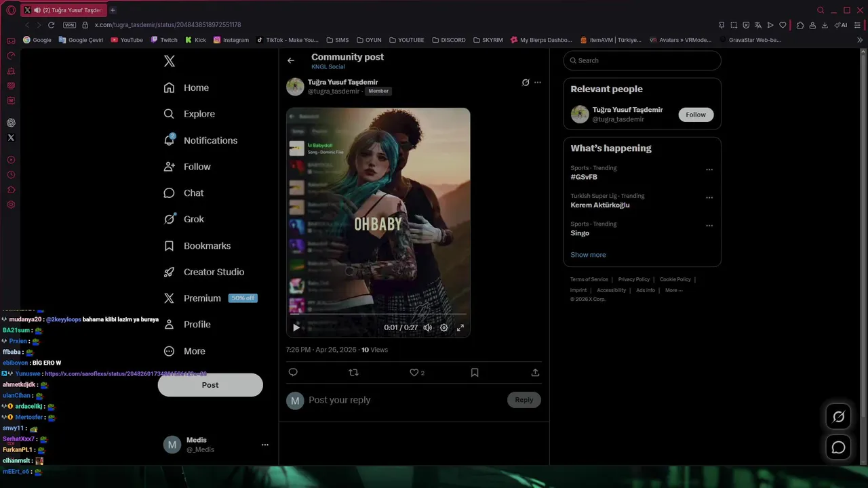This screenshot has height=488, width=868.
Task: Open the floating Grok button
Action: tap(839, 417)
